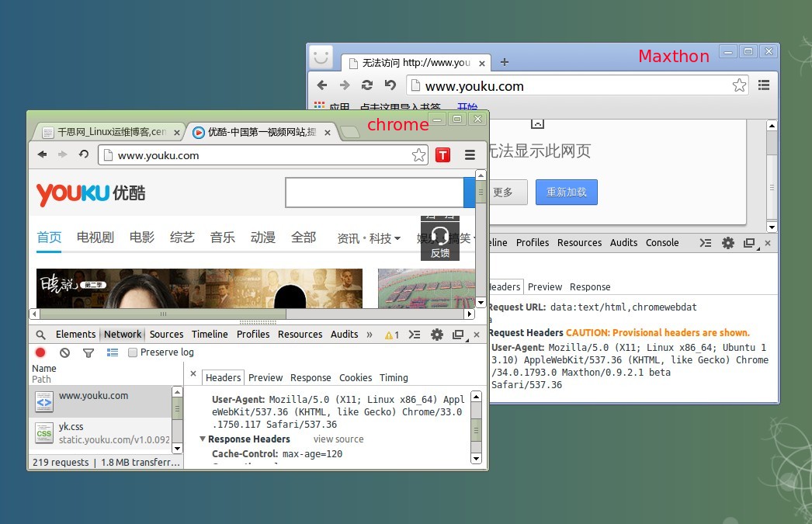
Task: Open Maxthon DevTools settings gear
Action: [728, 243]
